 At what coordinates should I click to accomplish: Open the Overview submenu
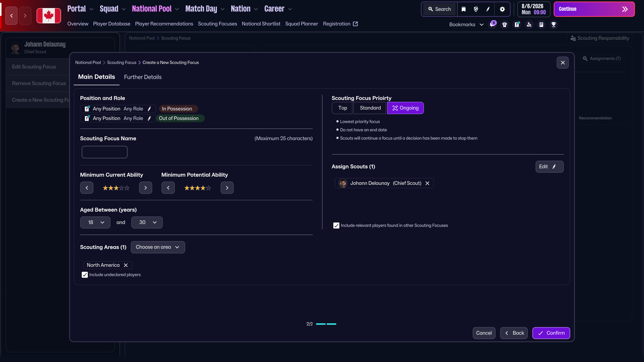pyautogui.click(x=78, y=24)
